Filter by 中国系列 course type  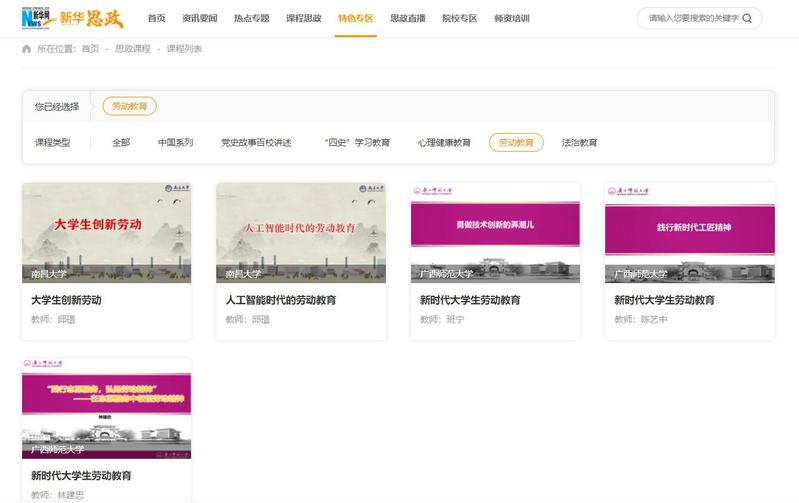tap(175, 142)
